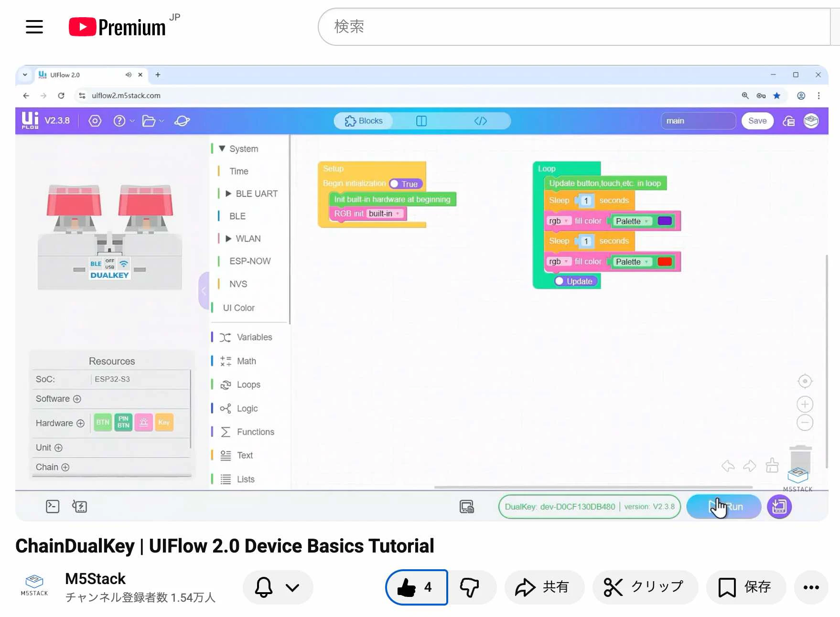Open rgb dropdown on red fill color block
Image resolution: width=840 pixels, height=617 pixels.
558,262
